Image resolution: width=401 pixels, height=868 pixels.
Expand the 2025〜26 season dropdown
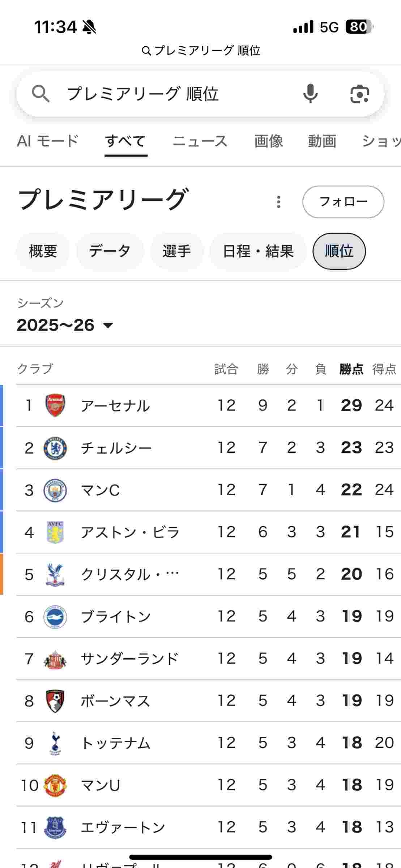coord(65,325)
